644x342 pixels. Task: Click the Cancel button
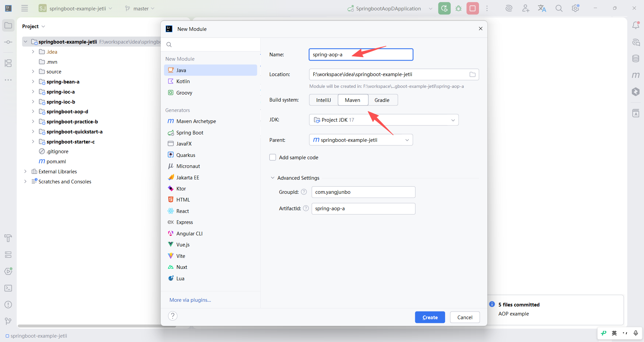click(x=465, y=317)
